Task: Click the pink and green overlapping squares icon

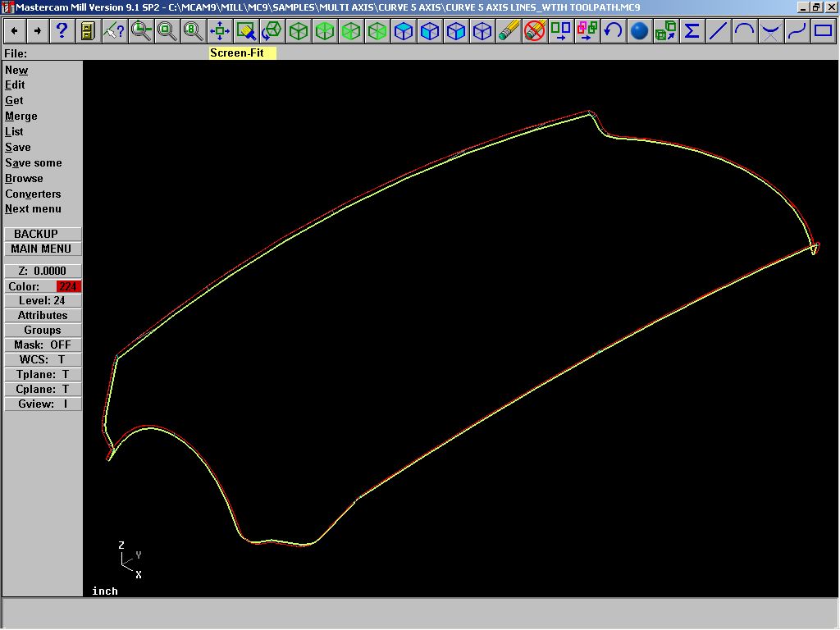Action: point(587,31)
